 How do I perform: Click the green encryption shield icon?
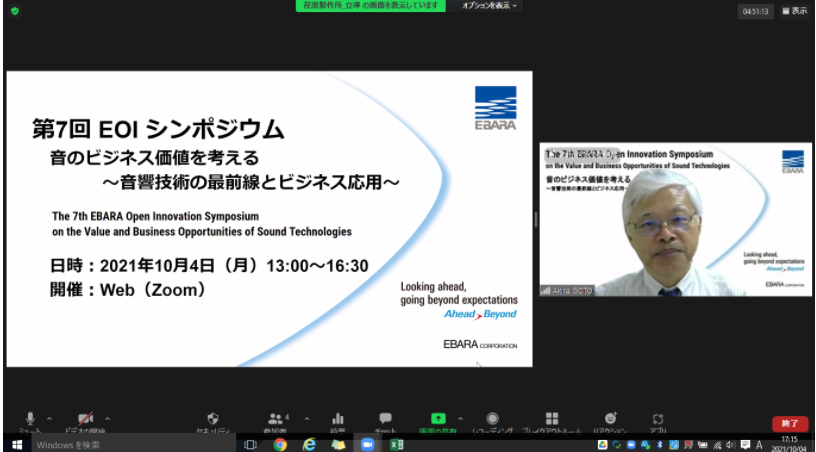pos(15,11)
